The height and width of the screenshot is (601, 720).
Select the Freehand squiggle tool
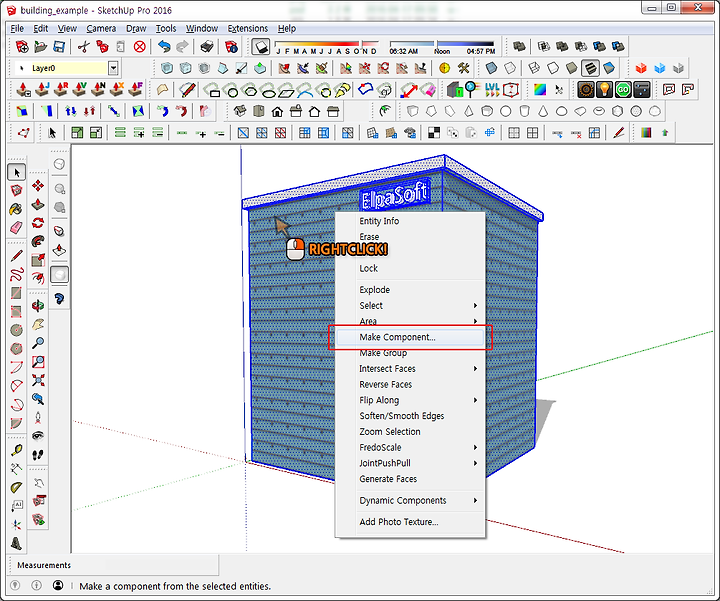[x=16, y=275]
